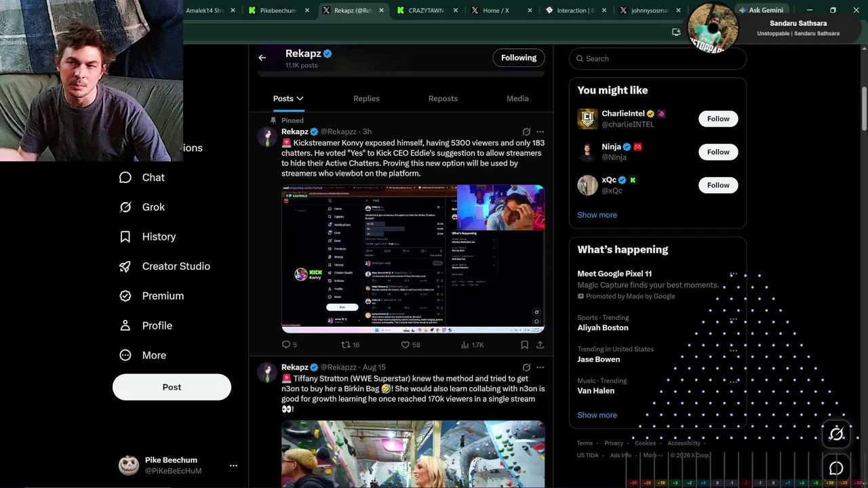This screenshot has width=868, height=488.
Task: Open options for Aliyah Boston trend
Action: pyautogui.click(x=733, y=318)
